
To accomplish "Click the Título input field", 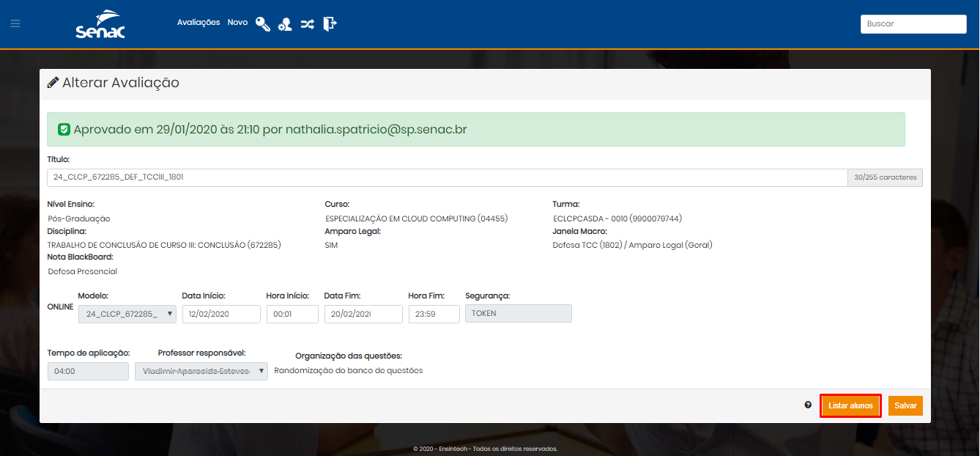I will (447, 177).
